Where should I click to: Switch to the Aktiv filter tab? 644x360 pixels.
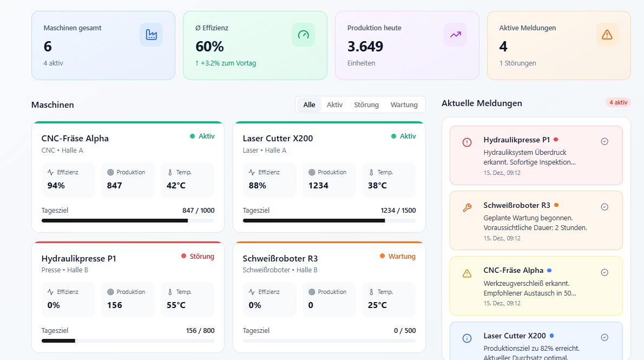pyautogui.click(x=334, y=104)
